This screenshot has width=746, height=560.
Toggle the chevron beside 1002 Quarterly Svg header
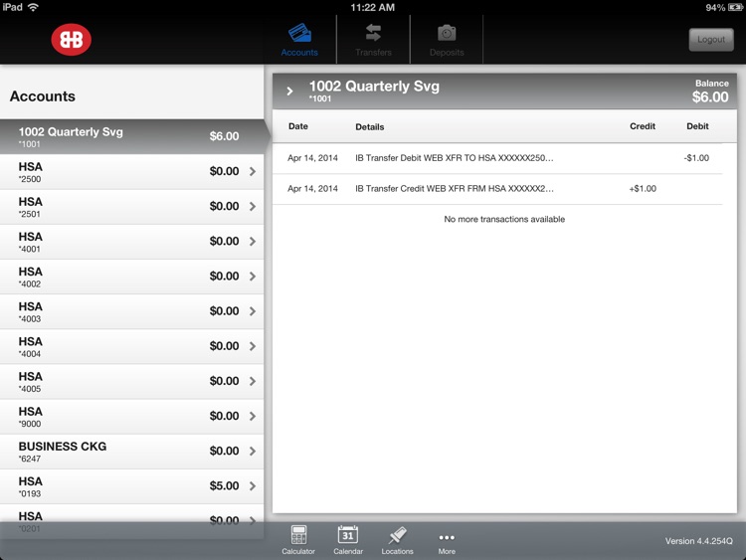coord(289,91)
